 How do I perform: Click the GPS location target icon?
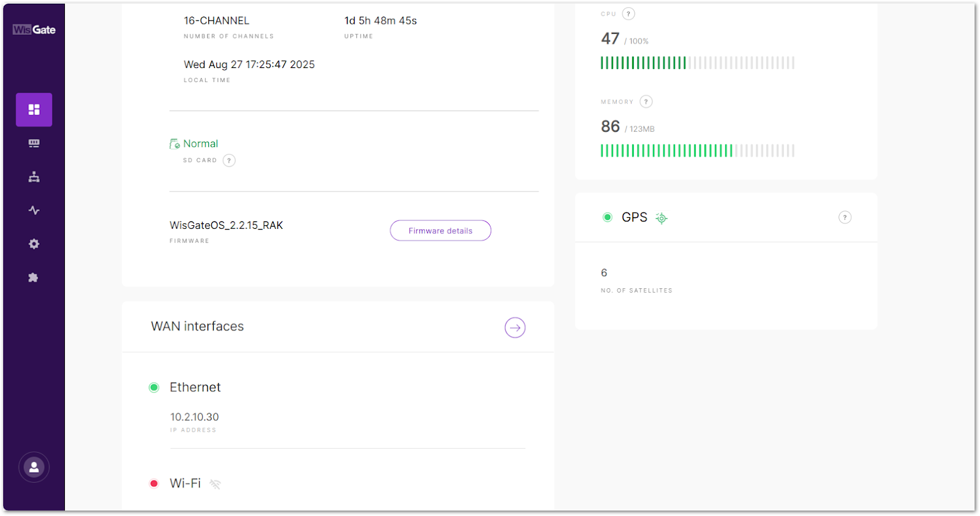point(661,218)
